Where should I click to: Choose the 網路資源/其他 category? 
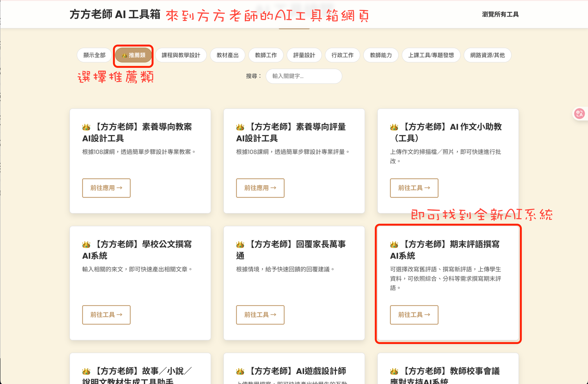(x=488, y=55)
